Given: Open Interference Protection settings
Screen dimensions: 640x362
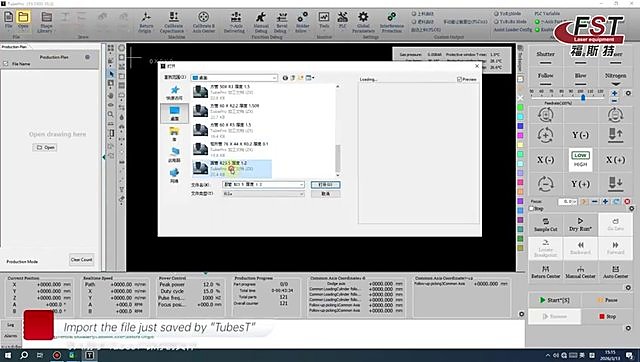Looking at the screenshot, I should (391, 22).
